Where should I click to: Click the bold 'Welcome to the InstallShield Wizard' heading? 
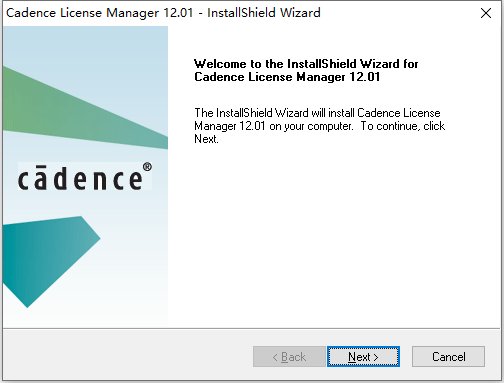pyautogui.click(x=306, y=70)
